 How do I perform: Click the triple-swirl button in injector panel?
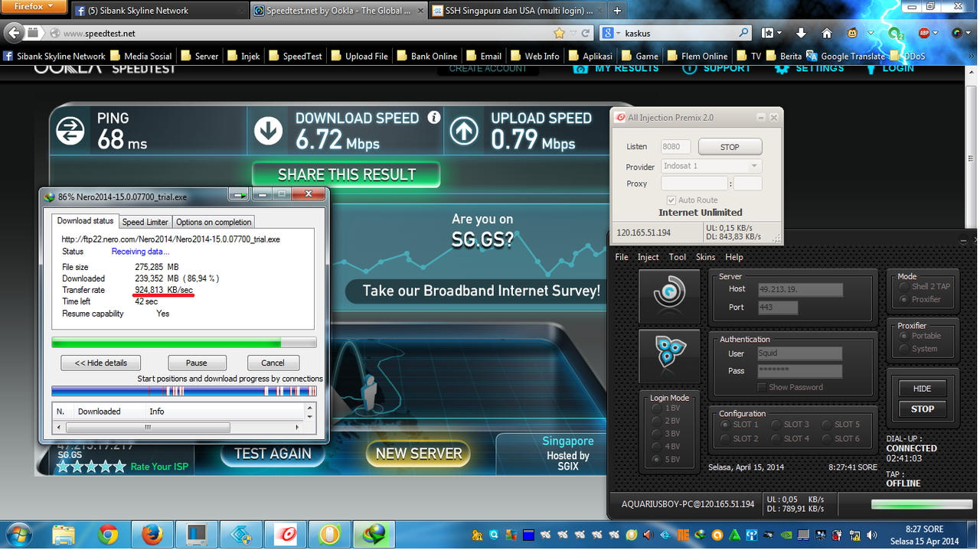pyautogui.click(x=669, y=356)
